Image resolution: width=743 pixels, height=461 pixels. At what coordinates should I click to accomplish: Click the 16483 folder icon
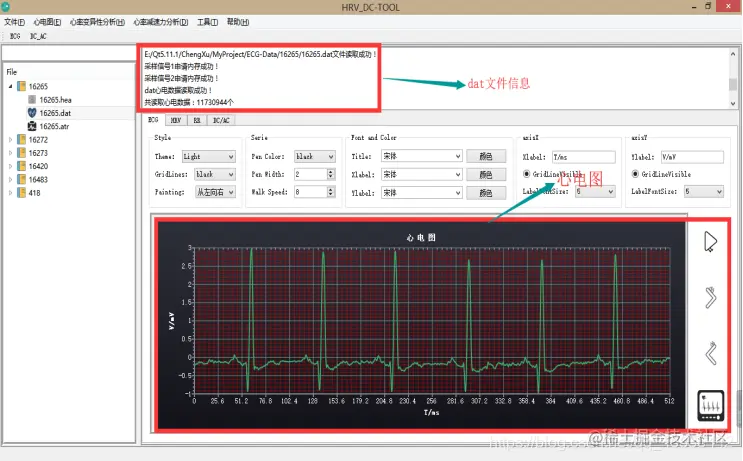(21, 180)
